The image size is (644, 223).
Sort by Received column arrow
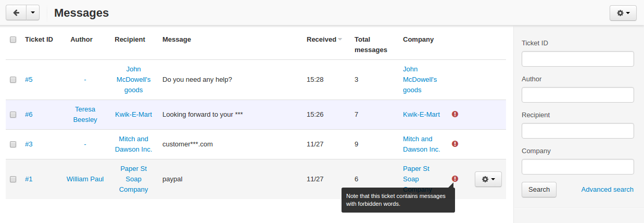tap(340, 40)
